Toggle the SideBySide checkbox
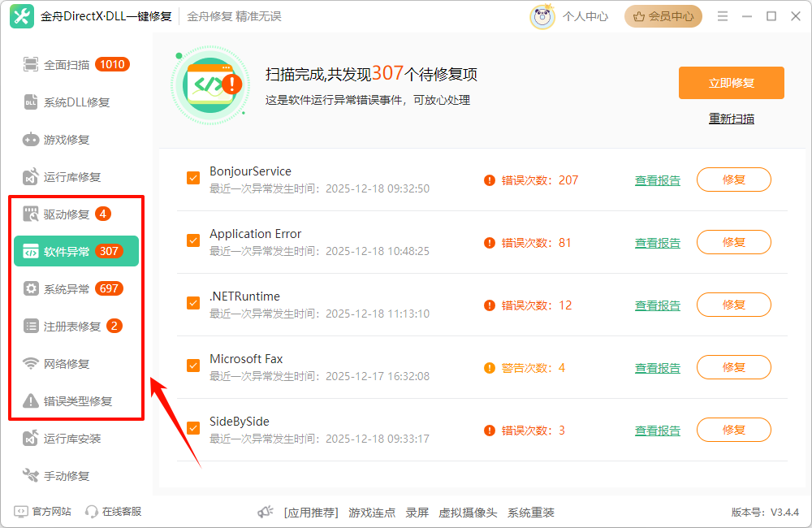 193,428
